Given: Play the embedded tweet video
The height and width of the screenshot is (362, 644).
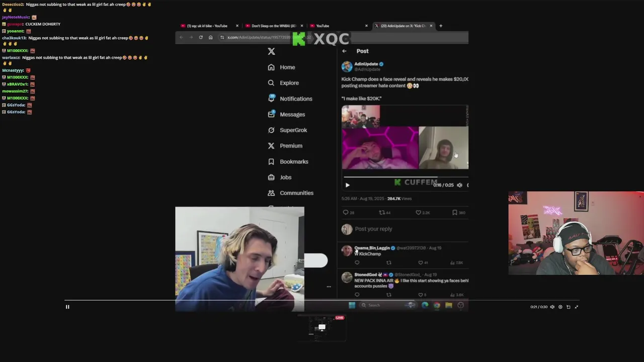Looking at the screenshot, I should click(347, 185).
